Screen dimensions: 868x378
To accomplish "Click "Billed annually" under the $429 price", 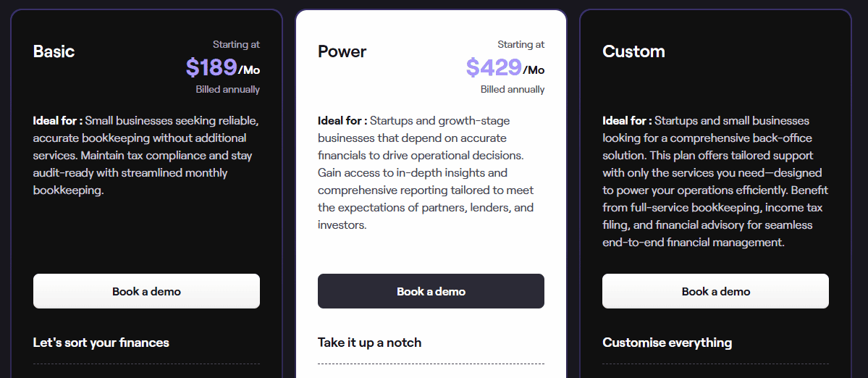I will [513, 90].
